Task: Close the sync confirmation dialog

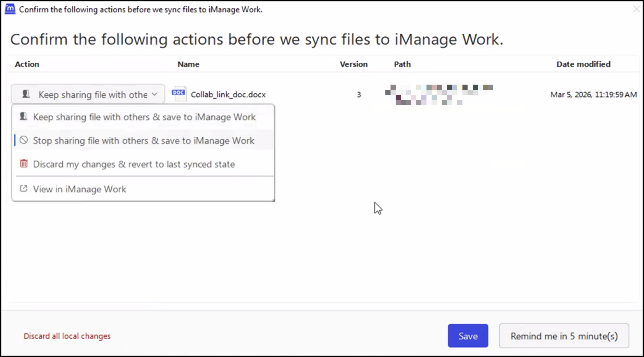Action: [636, 9]
